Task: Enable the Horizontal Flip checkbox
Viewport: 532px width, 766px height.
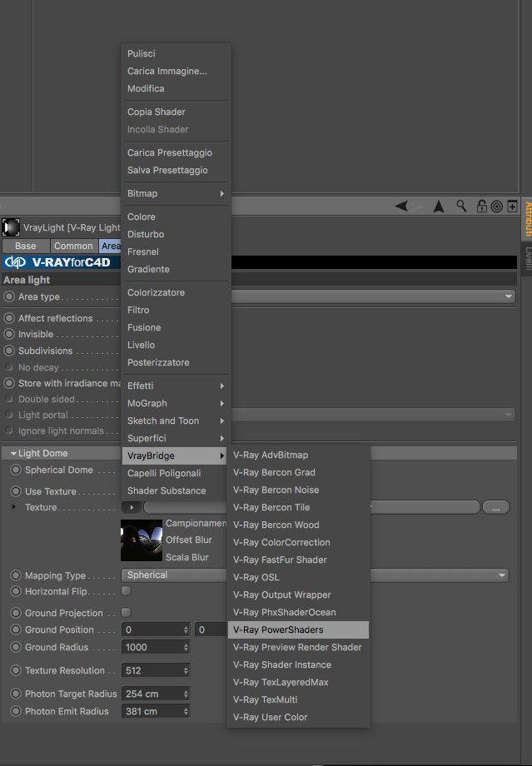Action: point(126,590)
